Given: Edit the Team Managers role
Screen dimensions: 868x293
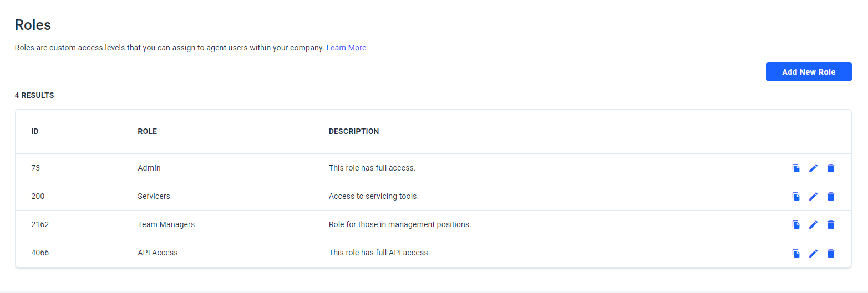Looking at the screenshot, I should click(813, 224).
